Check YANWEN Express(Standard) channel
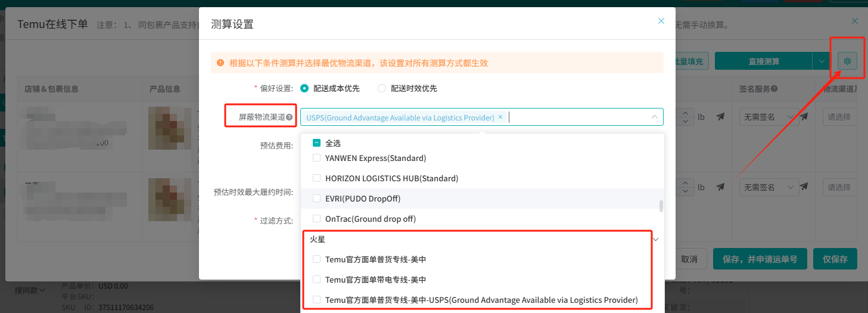 click(x=317, y=158)
